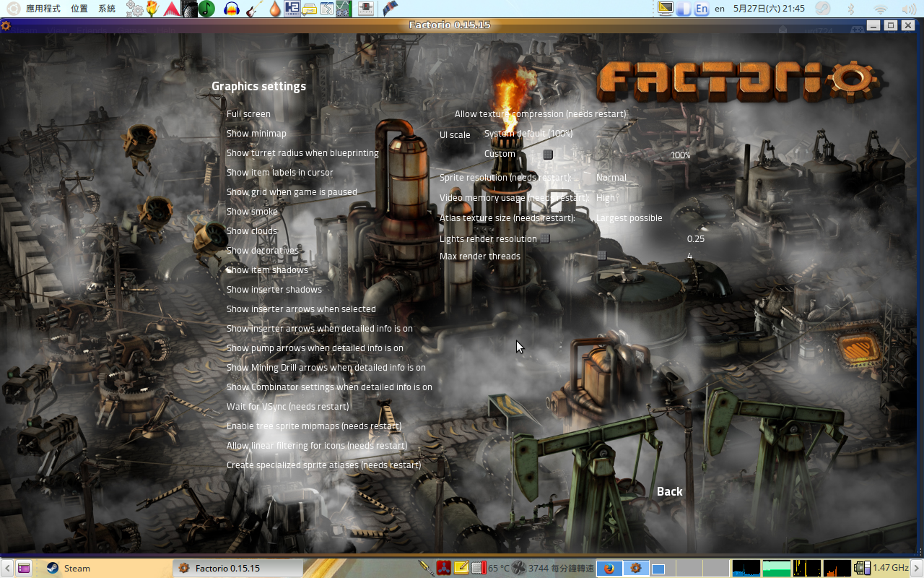
Task: Toggle Show inserter arrows when selected
Action: [301, 309]
